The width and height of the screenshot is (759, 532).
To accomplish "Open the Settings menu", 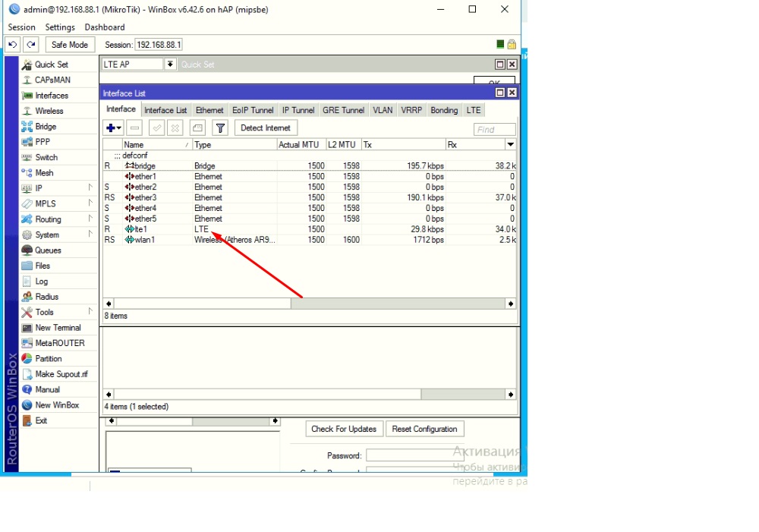I will tap(60, 27).
